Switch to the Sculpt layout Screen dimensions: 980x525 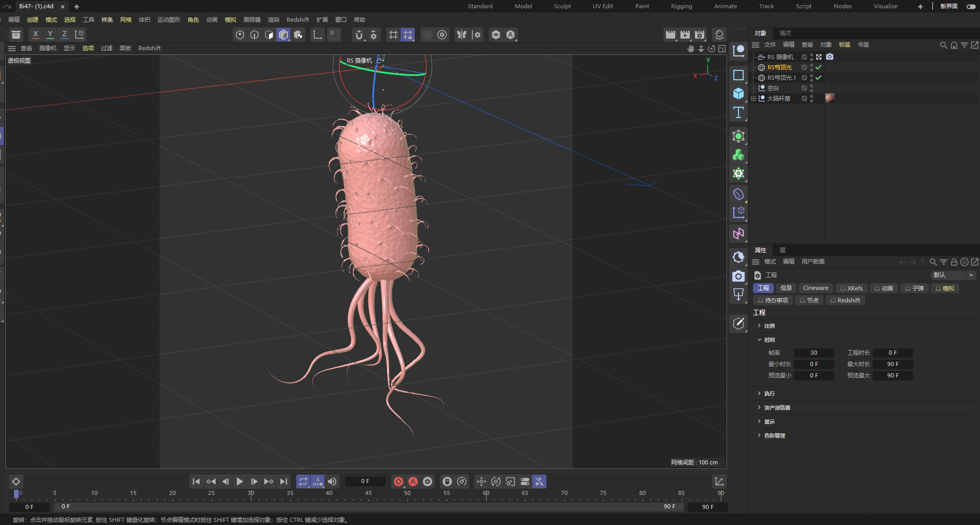[x=562, y=6]
